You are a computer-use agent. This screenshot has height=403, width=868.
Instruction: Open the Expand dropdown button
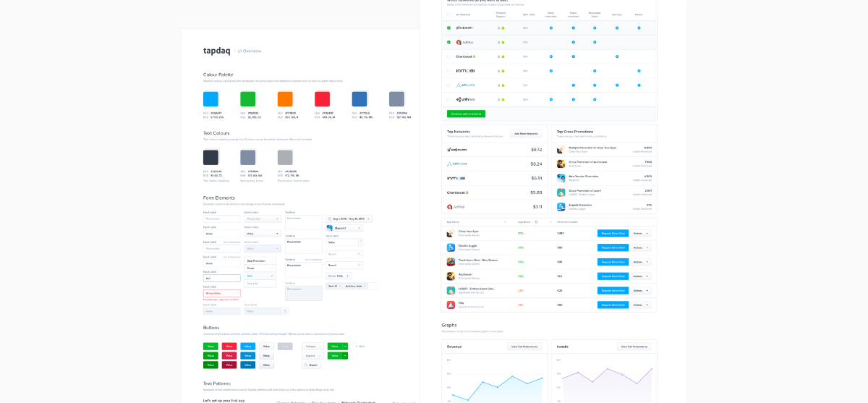(x=313, y=355)
